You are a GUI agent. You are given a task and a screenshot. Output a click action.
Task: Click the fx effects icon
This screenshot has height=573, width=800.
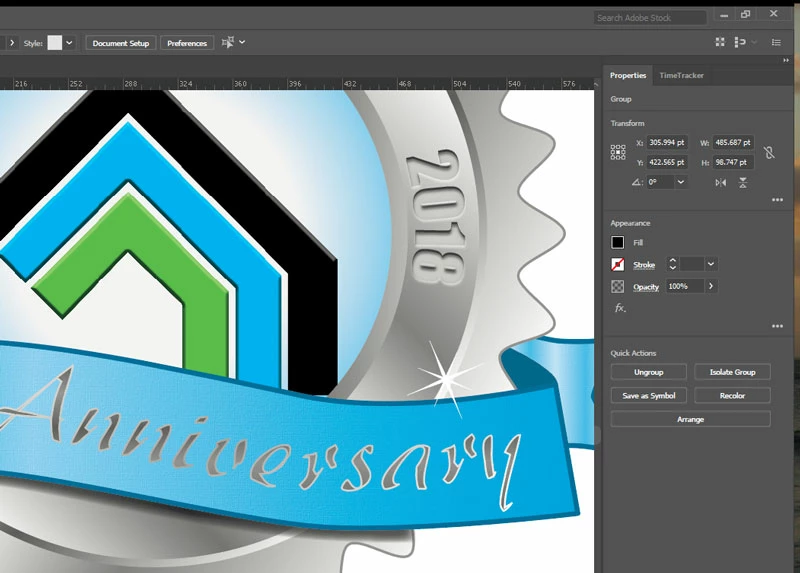coord(619,308)
